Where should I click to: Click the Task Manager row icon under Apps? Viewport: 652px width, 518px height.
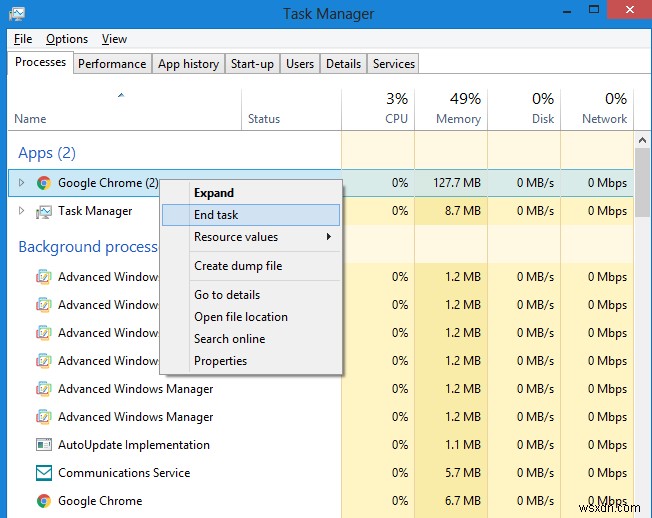click(44, 212)
